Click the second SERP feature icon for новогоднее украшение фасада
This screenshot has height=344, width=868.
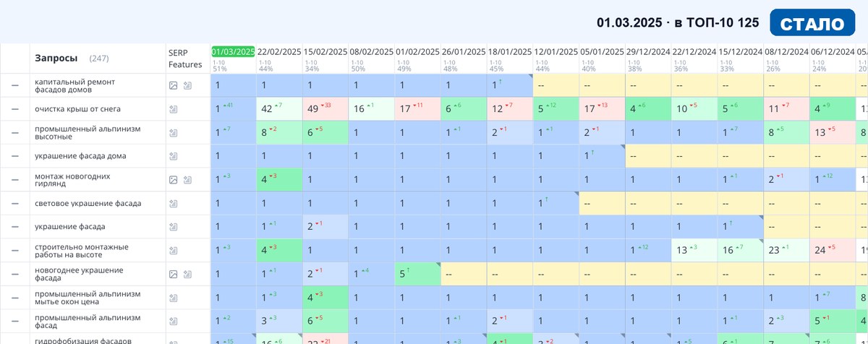187,275
